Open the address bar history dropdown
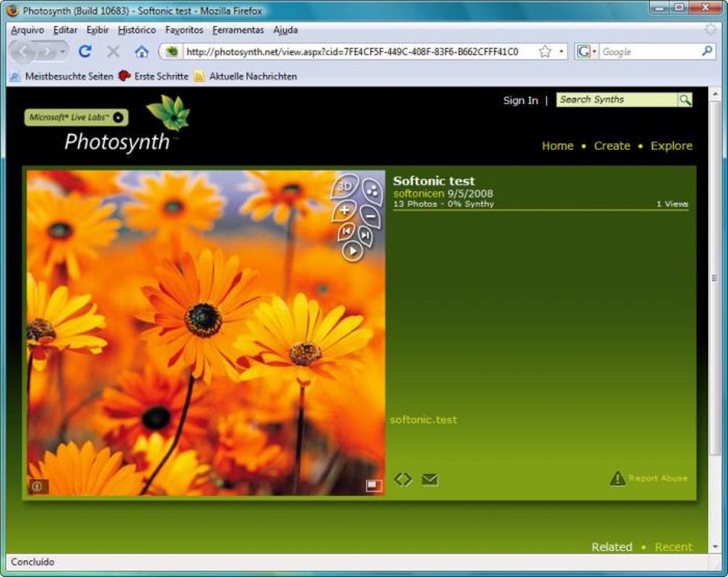728x577 pixels. pos(561,51)
